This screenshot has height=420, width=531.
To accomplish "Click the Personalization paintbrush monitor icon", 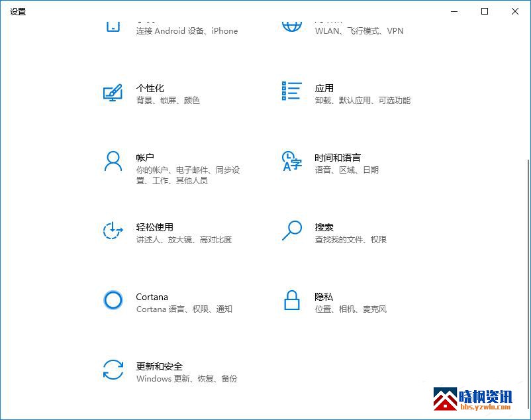I will coord(113,93).
